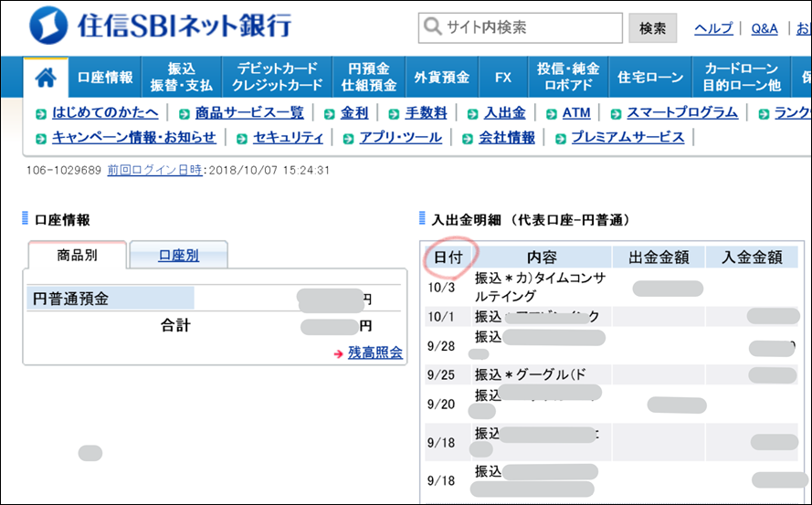Click the 10/1 date cell
This screenshot has width=812, height=505.
441,317
